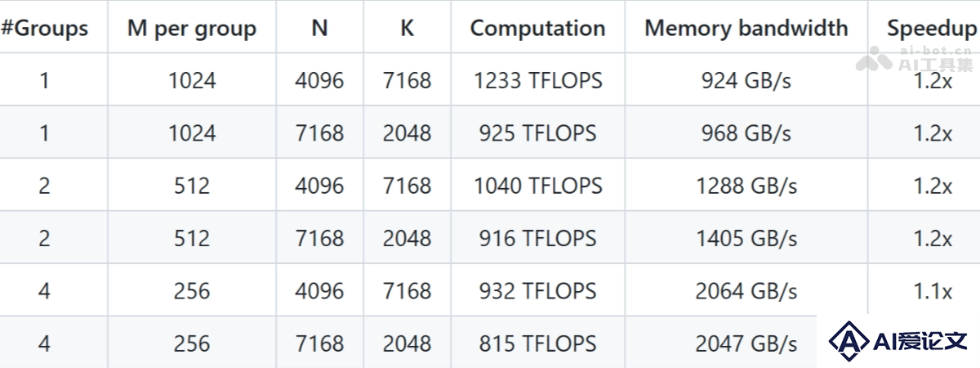This screenshot has height=368, width=980.
Task: Click the 1233 TFLOPS cell
Action: 538,80
